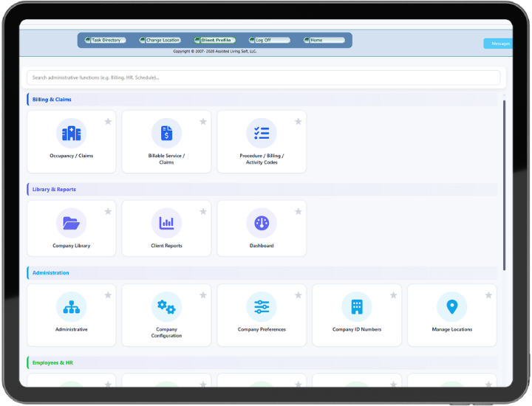Favorite the Company Configuration card star
Viewport: 532px width, 406px height.
(x=203, y=295)
